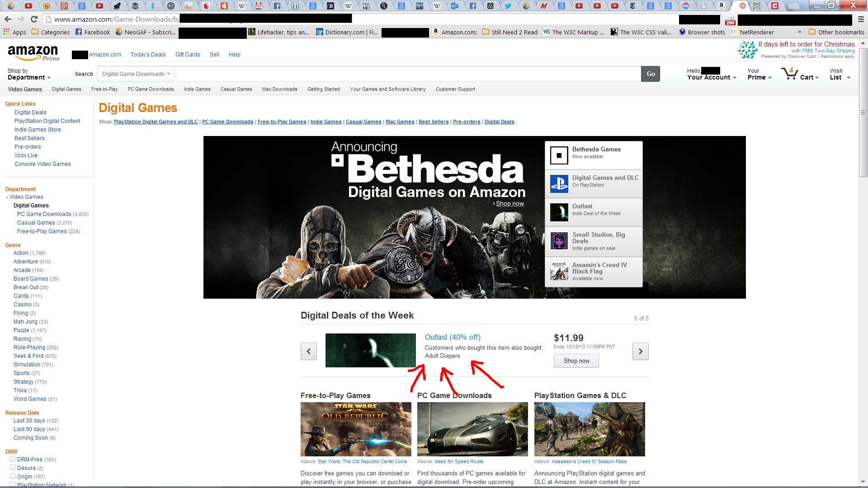The image size is (868, 488).
Task: Show hidden bookmarks via the overflow chevron
Action: click(799, 32)
